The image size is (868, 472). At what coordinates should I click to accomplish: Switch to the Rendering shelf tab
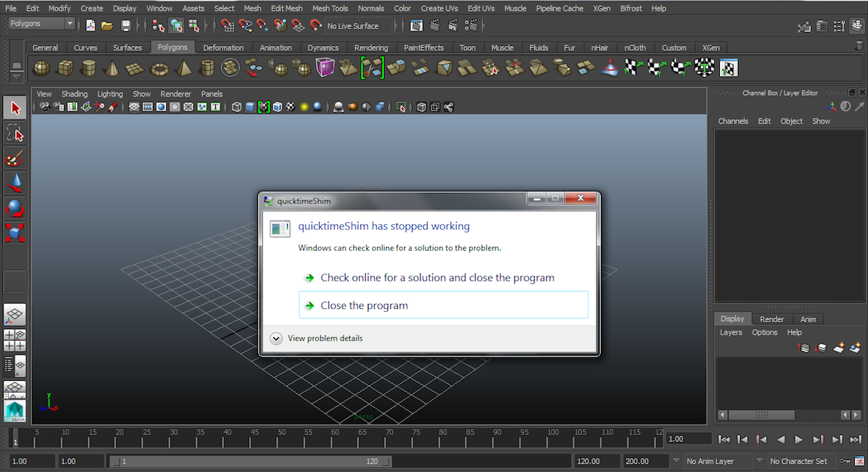coord(371,47)
